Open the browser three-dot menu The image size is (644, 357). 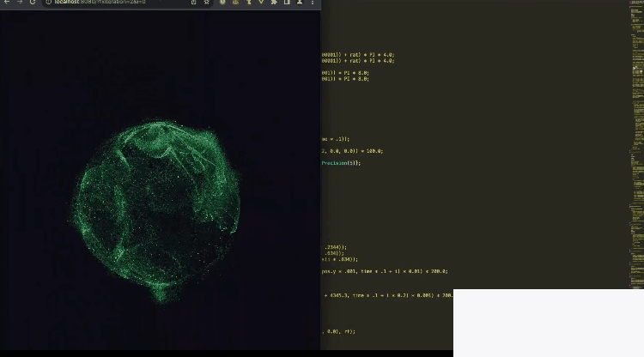[x=313, y=3]
